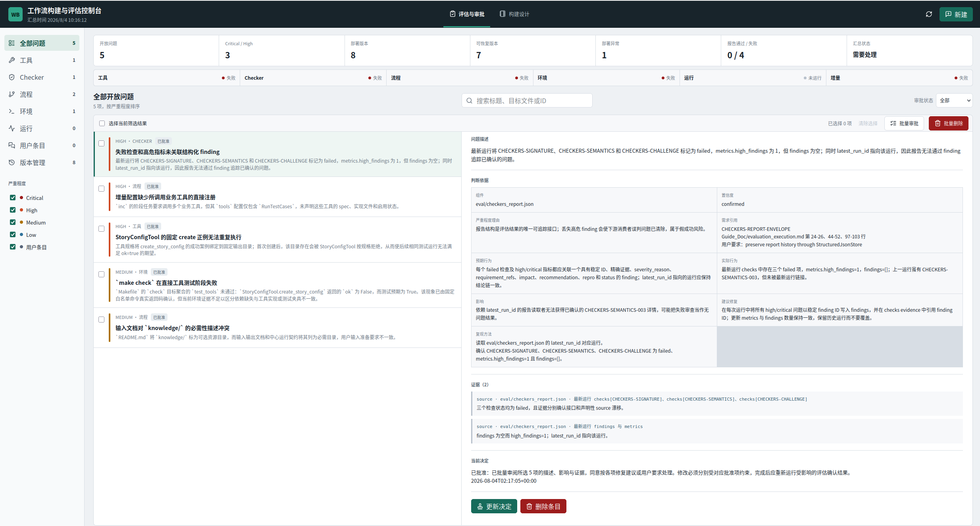980x526 pixels.
Task: Uncheck the High severity filter
Action: 13,210
